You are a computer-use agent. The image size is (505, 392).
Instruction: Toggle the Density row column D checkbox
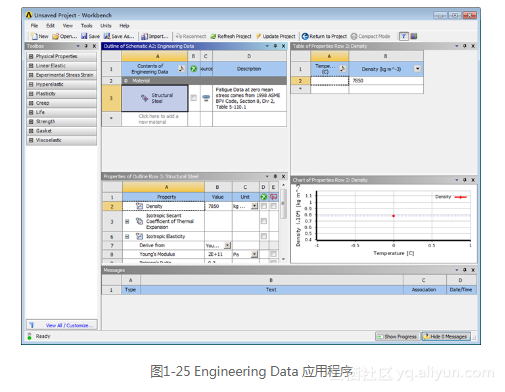pyautogui.click(x=264, y=206)
